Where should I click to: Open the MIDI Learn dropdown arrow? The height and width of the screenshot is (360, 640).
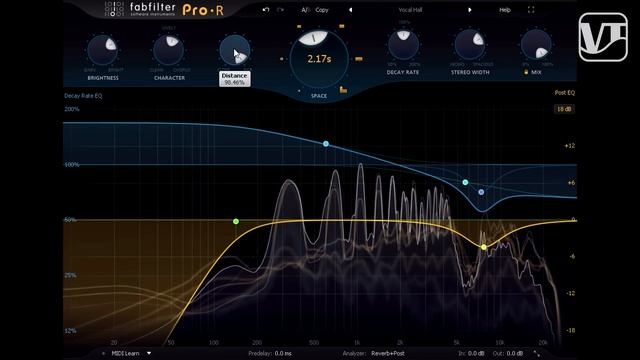149,353
